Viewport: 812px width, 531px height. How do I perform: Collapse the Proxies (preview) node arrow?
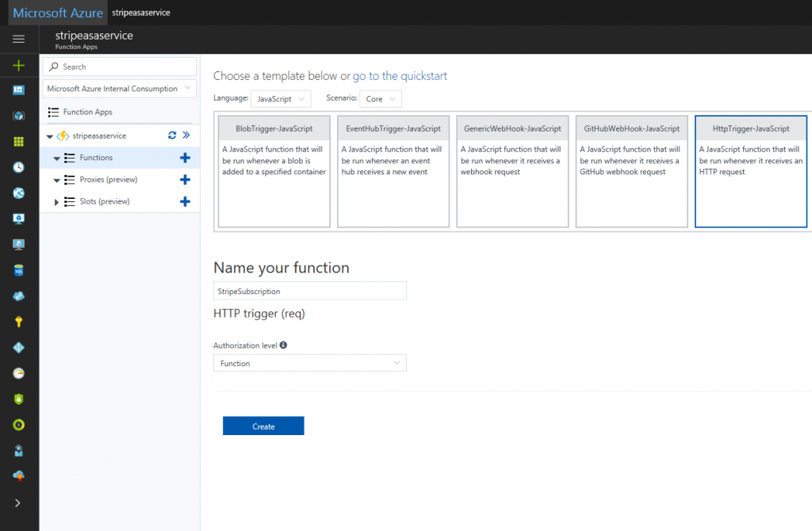tap(56, 181)
